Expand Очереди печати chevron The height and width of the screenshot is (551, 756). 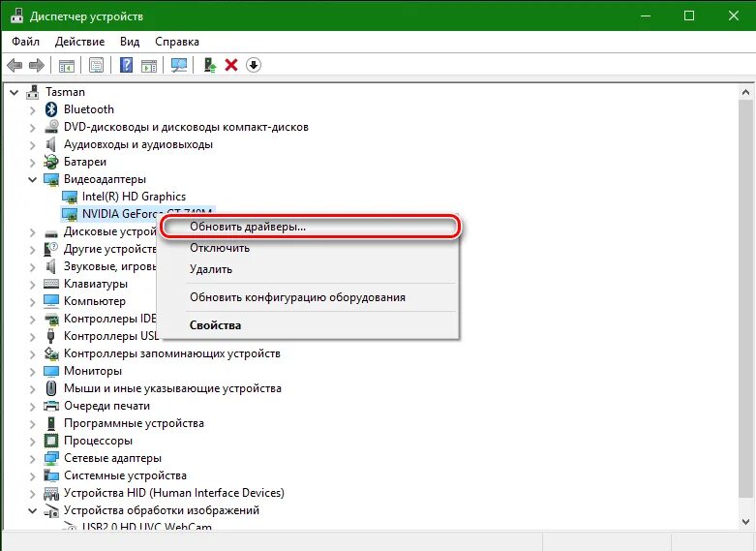(32, 407)
